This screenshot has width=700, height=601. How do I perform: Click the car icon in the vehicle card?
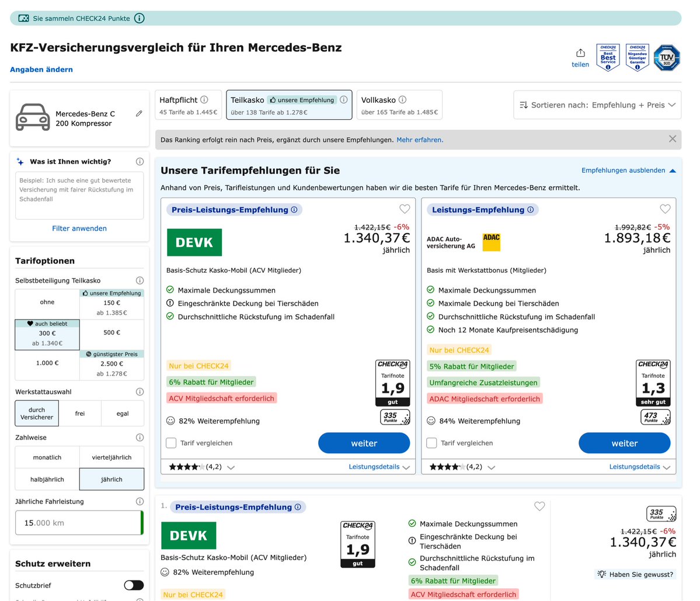pos(33,117)
